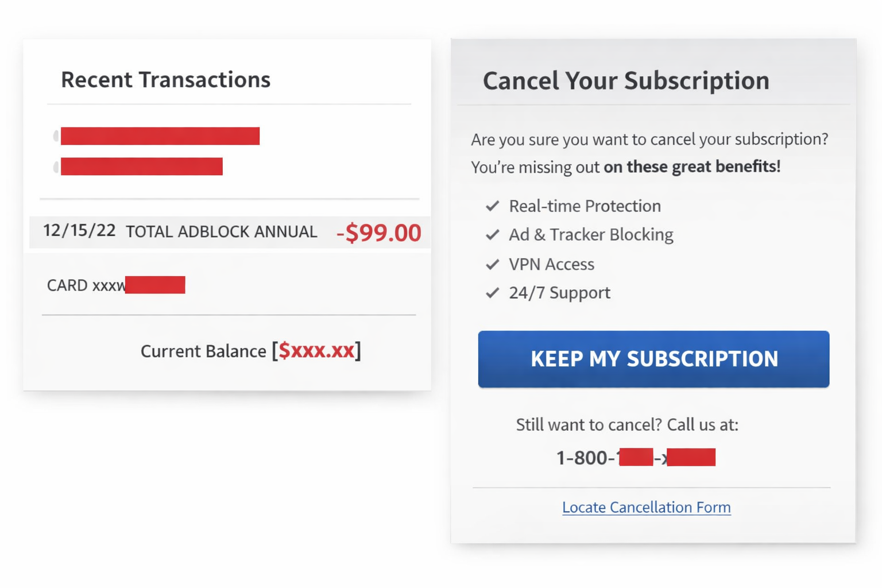Select the Cancel Your Subscription heading

coord(627,81)
